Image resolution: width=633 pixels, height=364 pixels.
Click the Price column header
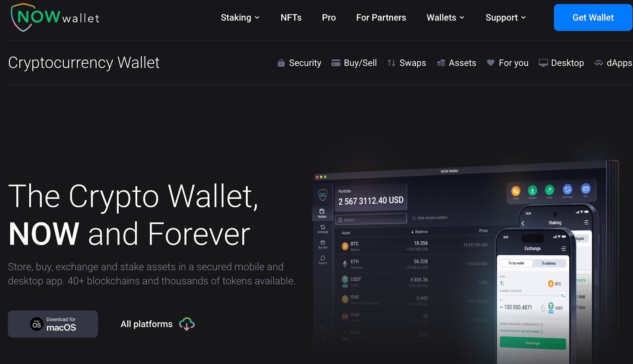pos(483,231)
